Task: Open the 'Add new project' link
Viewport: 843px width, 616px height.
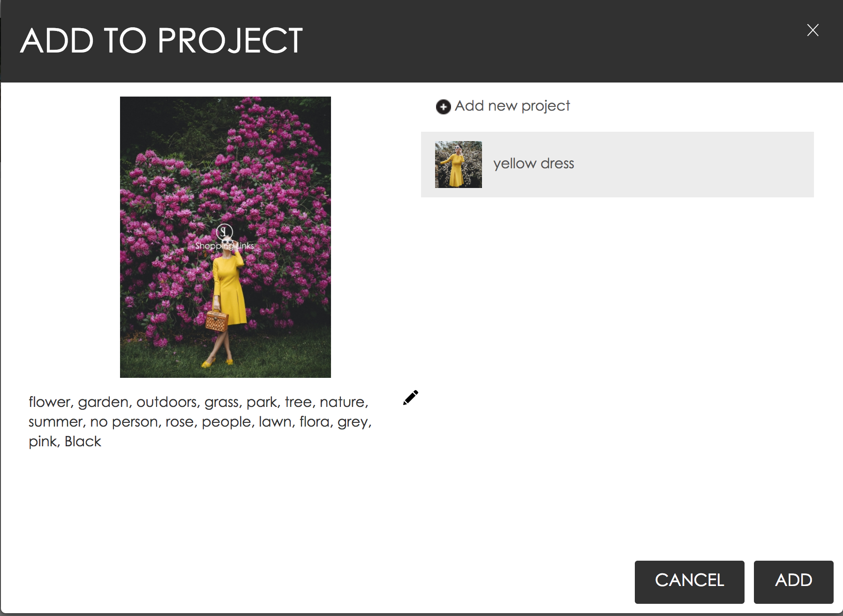Action: click(x=512, y=106)
